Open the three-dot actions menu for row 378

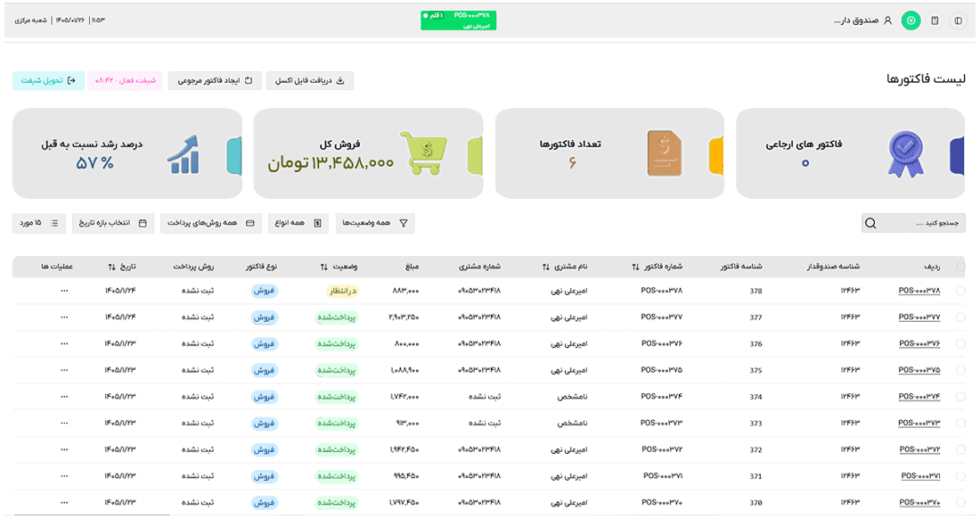(64, 291)
